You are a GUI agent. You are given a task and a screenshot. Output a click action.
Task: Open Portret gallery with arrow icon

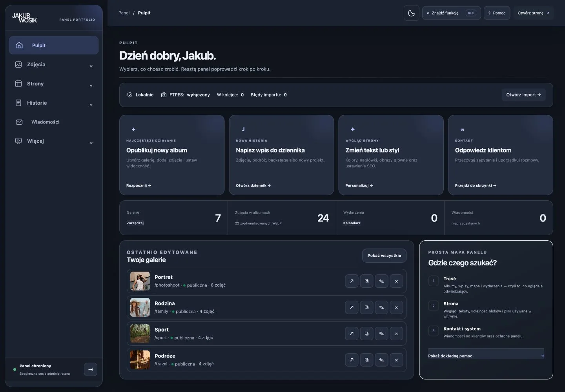tap(352, 281)
